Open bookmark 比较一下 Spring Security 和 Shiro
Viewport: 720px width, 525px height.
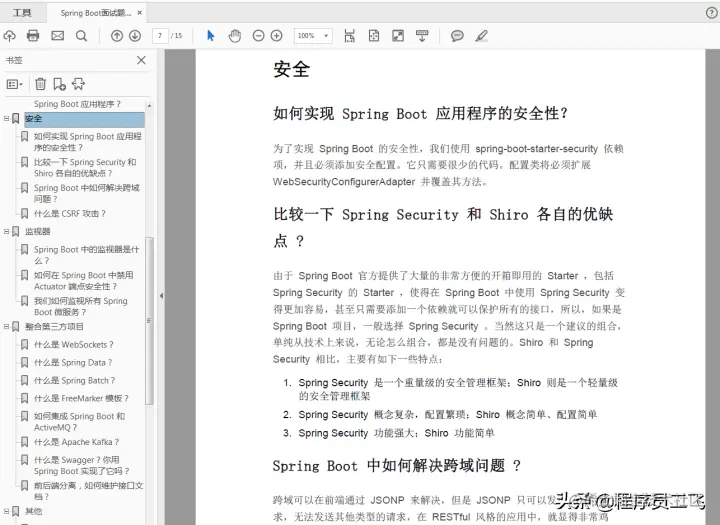click(x=85, y=168)
